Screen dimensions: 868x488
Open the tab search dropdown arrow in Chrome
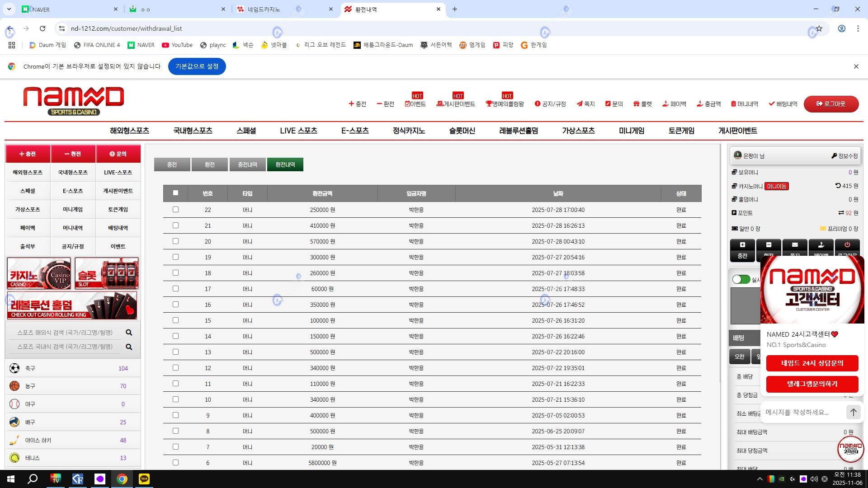[9, 9]
